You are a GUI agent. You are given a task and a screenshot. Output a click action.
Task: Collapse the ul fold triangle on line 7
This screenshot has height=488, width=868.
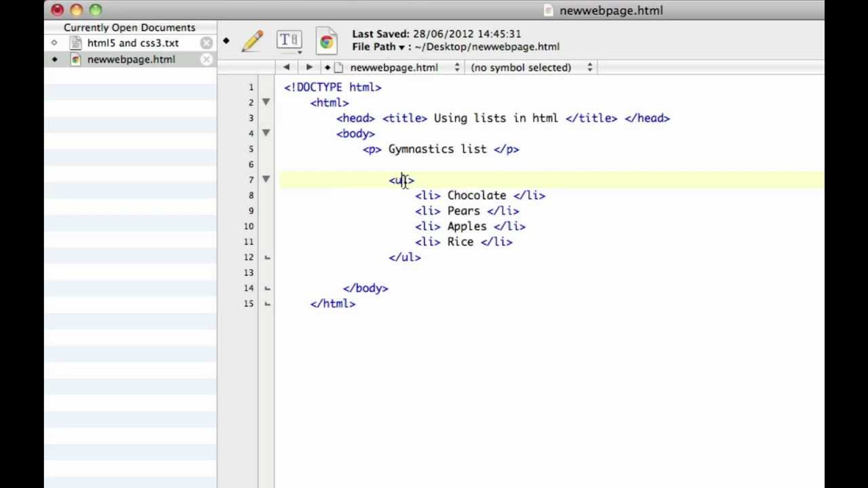[266, 179]
